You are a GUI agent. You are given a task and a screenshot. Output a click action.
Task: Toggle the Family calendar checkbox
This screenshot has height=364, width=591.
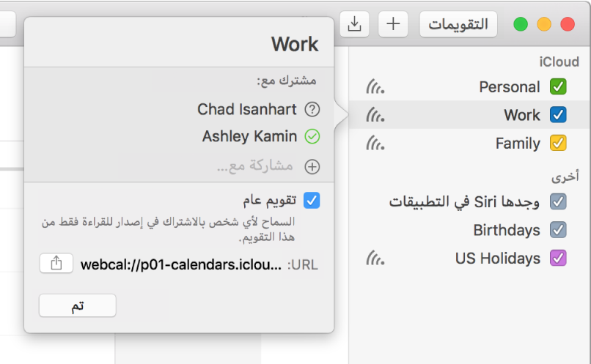[x=558, y=144]
